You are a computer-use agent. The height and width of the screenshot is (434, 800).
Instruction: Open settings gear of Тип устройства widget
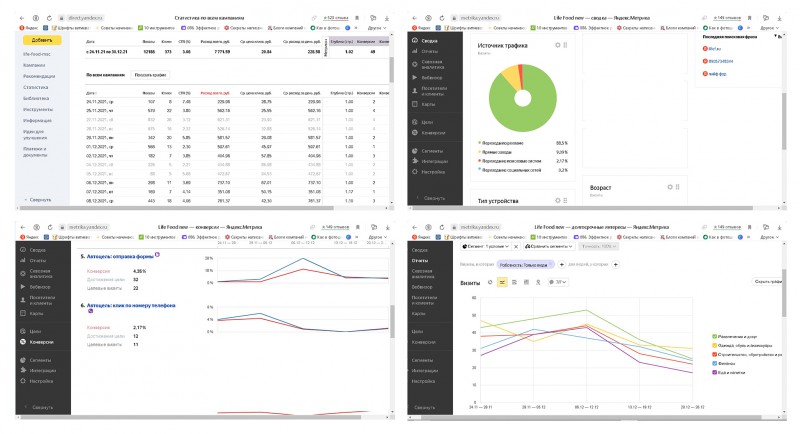(558, 200)
